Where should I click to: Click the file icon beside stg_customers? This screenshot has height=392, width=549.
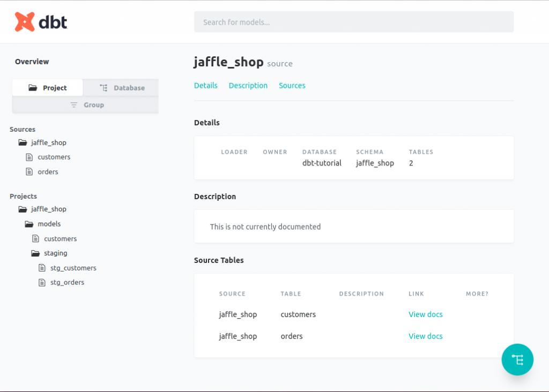(x=42, y=268)
